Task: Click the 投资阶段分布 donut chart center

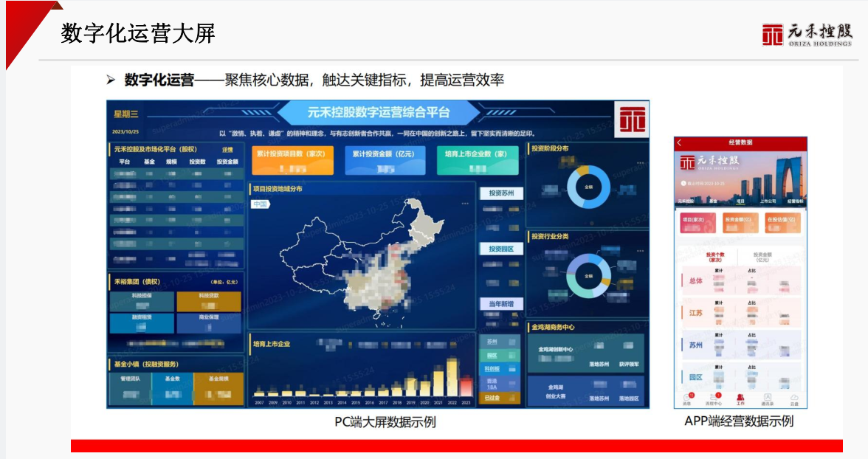Action: 588,187
